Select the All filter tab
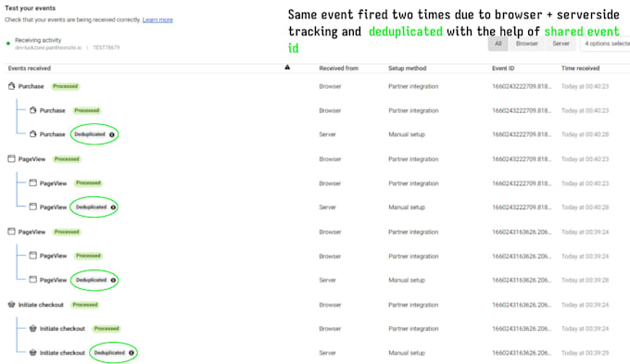This screenshot has width=630, height=364. [498, 44]
